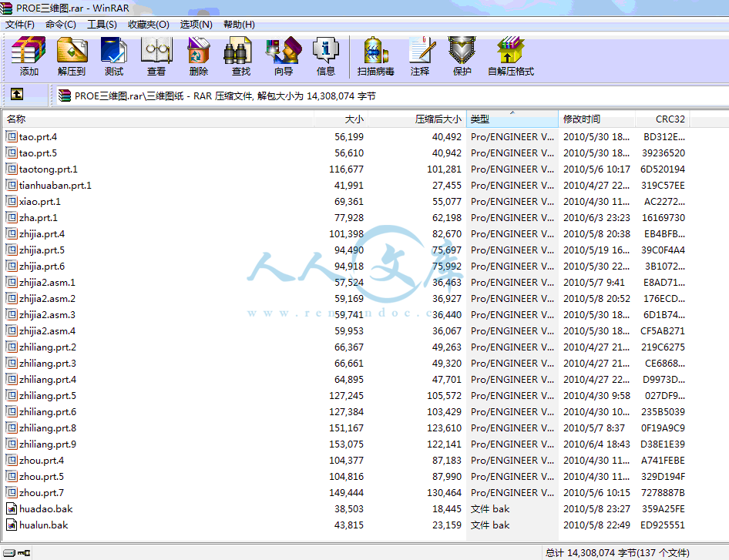Viewport: 729px width, 560px height.
Task: Select file zhijia2.asm.2
Action: coord(48,298)
